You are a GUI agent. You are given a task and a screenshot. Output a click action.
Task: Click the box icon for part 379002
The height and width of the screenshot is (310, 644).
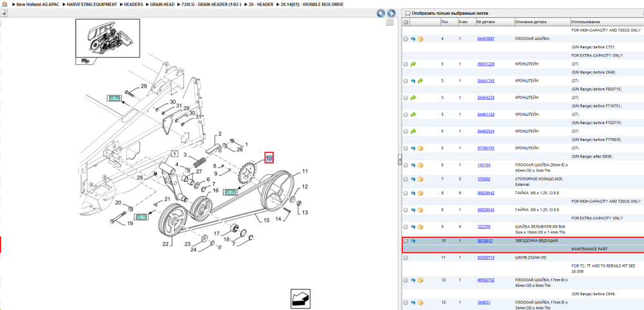420,179
